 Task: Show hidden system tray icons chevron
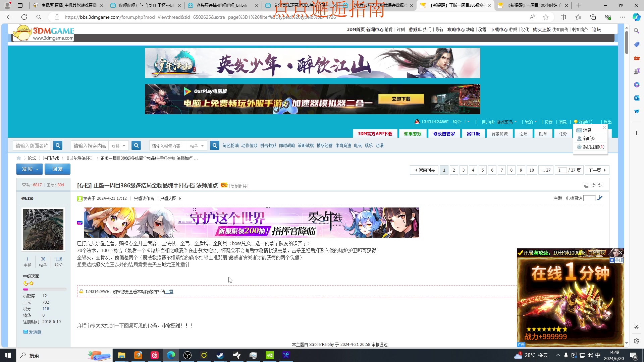558,355
